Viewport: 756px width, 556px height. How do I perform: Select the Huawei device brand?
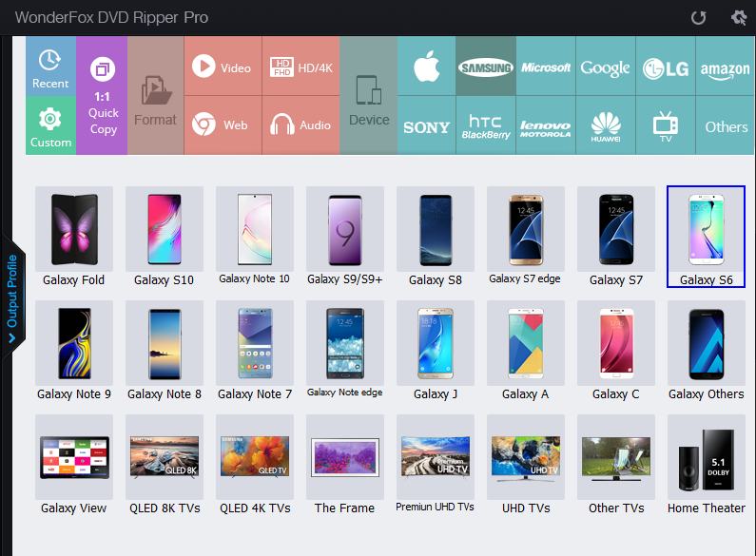(x=606, y=125)
